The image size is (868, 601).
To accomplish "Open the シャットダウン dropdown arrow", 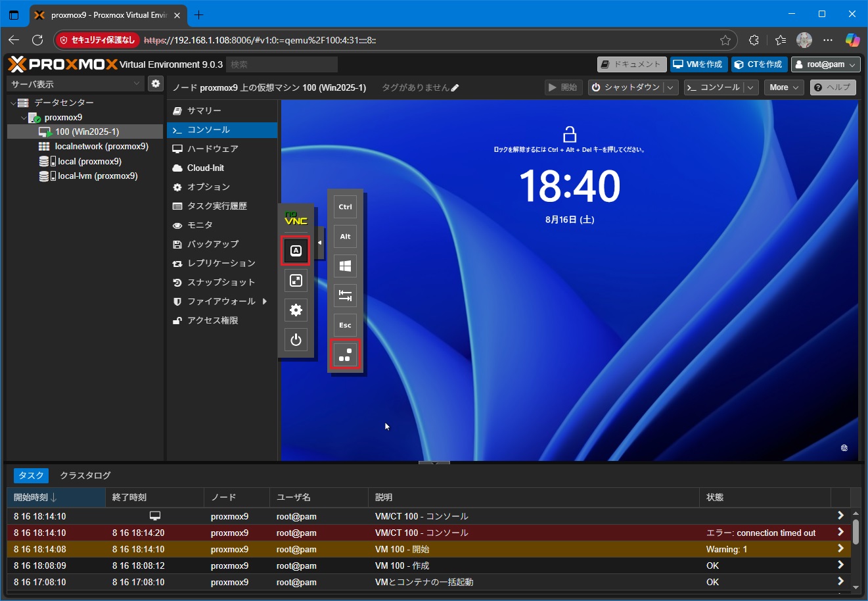I will (x=671, y=87).
